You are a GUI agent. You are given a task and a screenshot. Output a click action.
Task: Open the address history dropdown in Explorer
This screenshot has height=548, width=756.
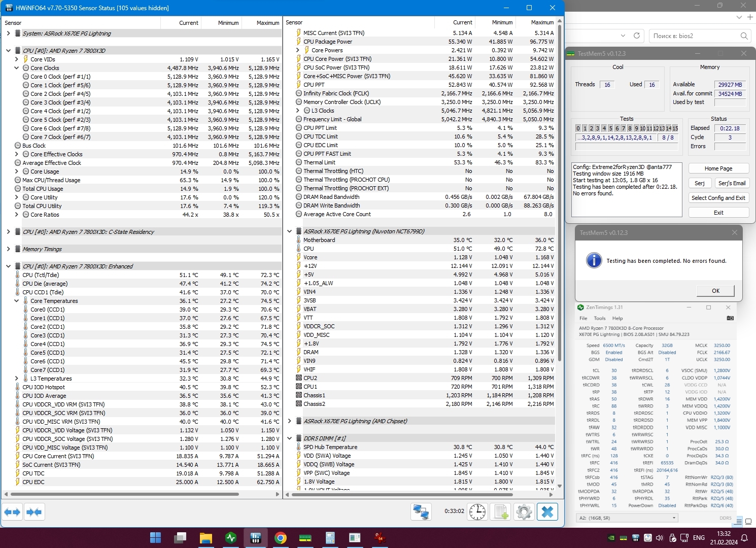coord(623,36)
